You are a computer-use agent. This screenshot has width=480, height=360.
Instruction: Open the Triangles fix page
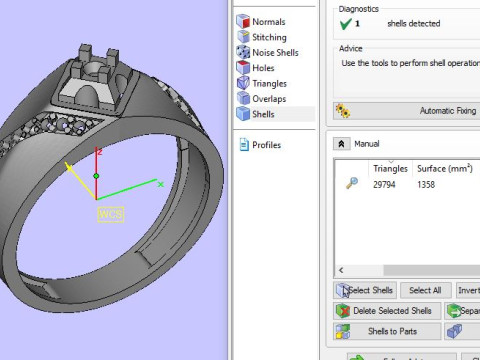(x=262, y=83)
